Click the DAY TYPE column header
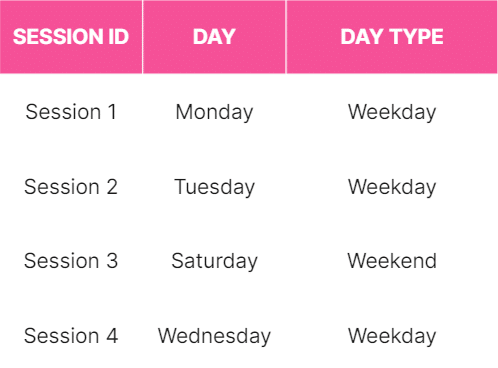The width and height of the screenshot is (498, 368). click(392, 37)
